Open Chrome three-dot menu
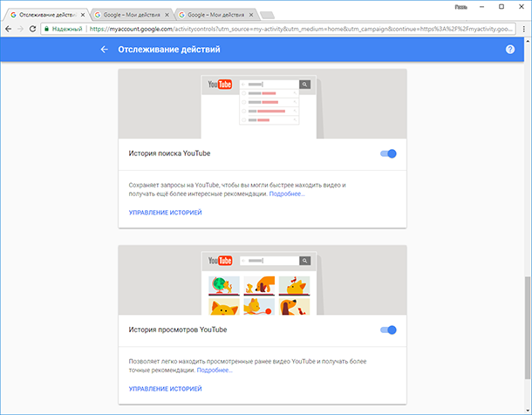The image size is (532, 415). [x=524, y=29]
